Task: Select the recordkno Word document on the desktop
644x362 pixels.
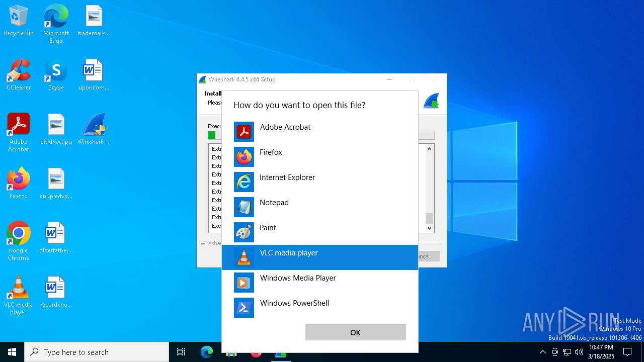Action: pos(56,292)
